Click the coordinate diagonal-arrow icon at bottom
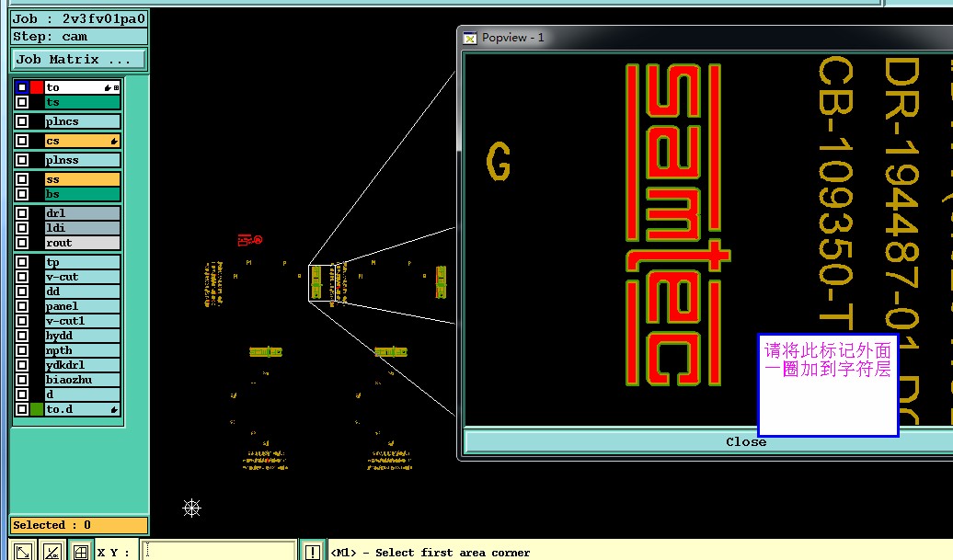The height and width of the screenshot is (560, 953). [x=23, y=552]
